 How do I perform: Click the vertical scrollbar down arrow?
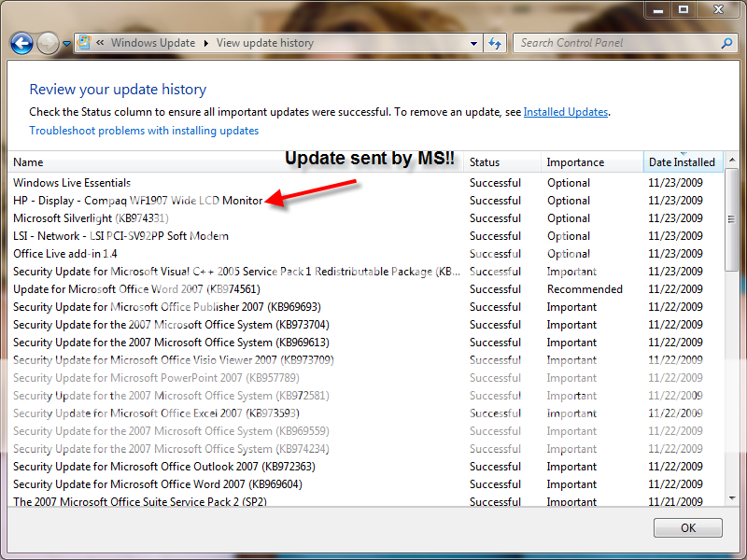point(730,499)
